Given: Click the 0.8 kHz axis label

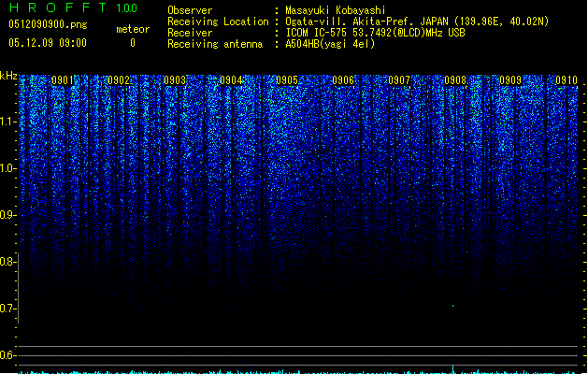Looking at the screenshot, I should pyautogui.click(x=7, y=262).
